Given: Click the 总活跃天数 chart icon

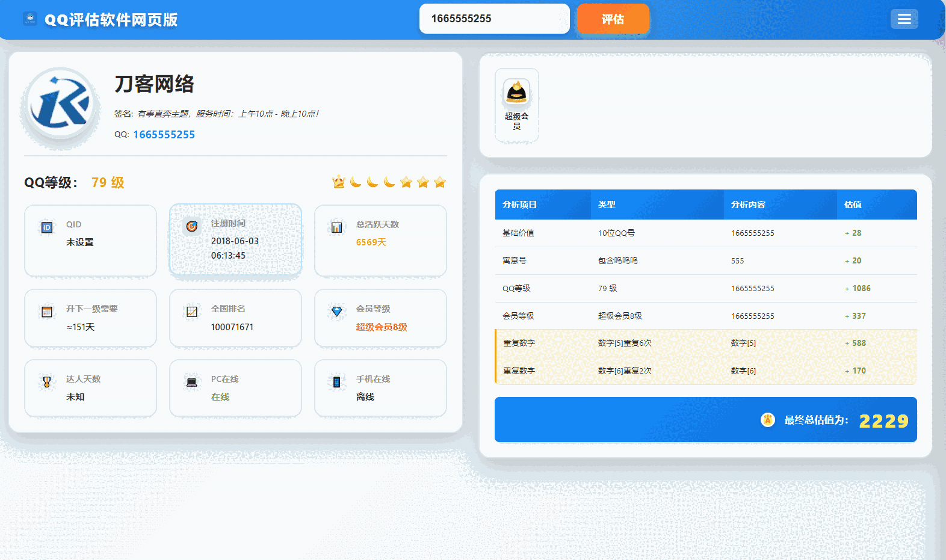Looking at the screenshot, I should point(337,227).
